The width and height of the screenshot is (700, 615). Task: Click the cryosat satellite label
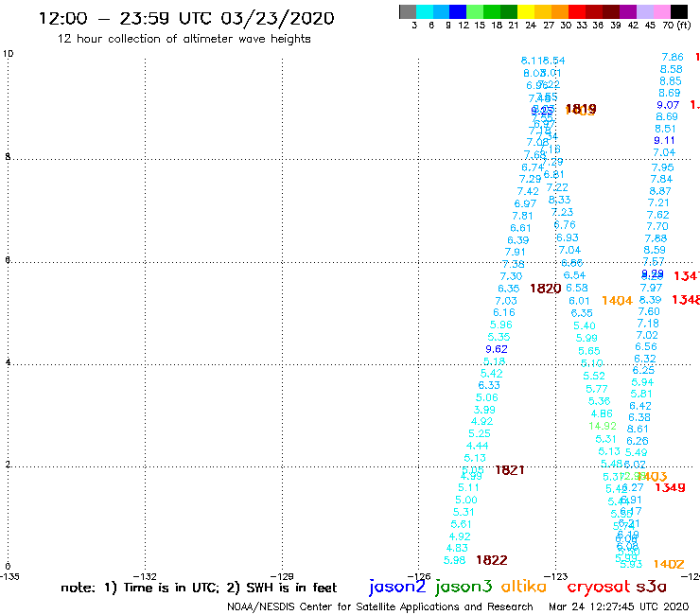(599, 588)
